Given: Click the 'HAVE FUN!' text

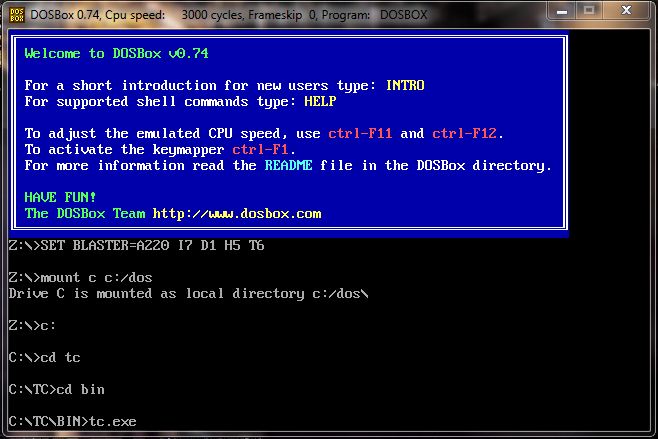Looking at the screenshot, I should [x=60, y=197].
